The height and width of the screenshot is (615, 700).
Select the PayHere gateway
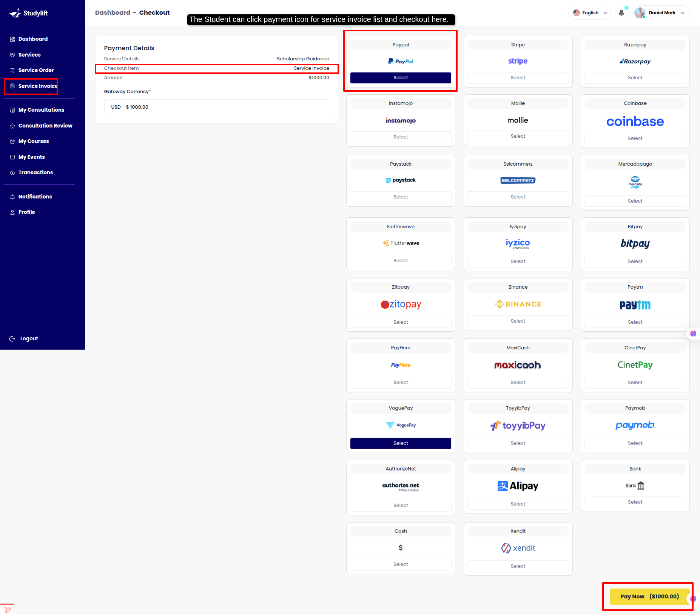[401, 383]
